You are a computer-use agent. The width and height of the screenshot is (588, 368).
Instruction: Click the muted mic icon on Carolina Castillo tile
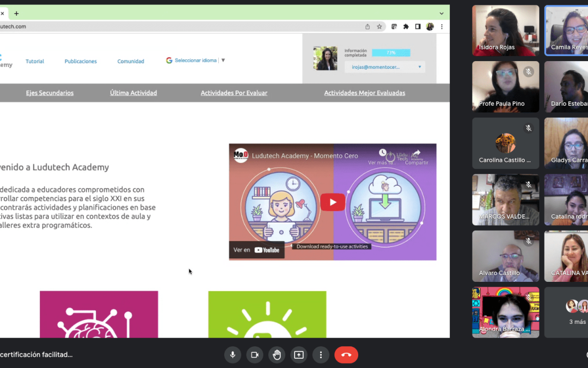[x=529, y=128]
